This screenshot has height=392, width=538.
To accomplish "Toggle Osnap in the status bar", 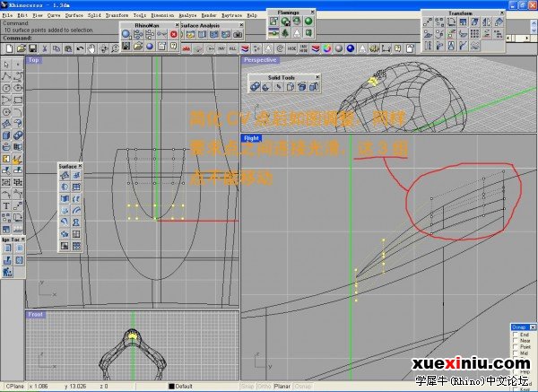I will (x=303, y=387).
